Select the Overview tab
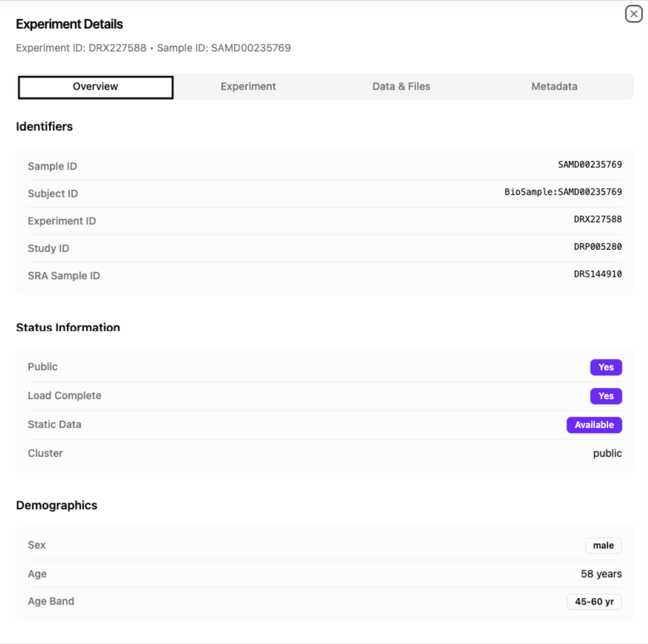 click(x=96, y=87)
